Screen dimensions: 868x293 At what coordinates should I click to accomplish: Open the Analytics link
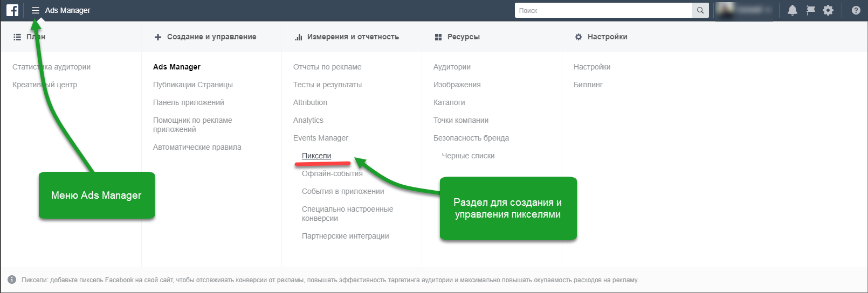(x=308, y=120)
